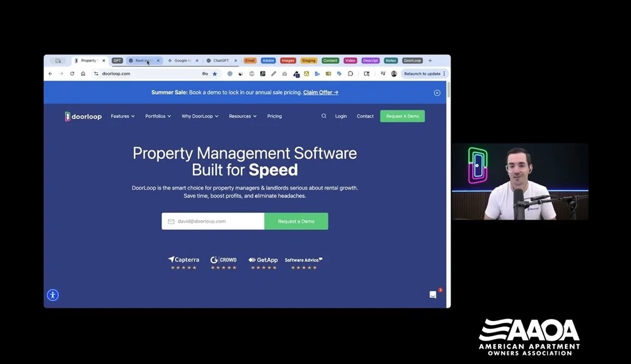The width and height of the screenshot is (631, 364).
Task: Expand the Content tab group
Action: pos(330,61)
